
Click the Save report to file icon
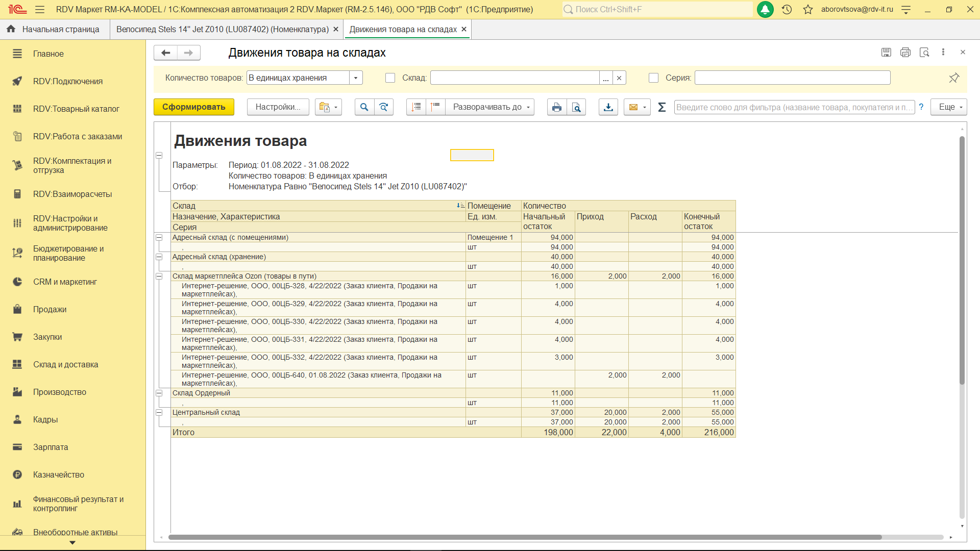608,107
